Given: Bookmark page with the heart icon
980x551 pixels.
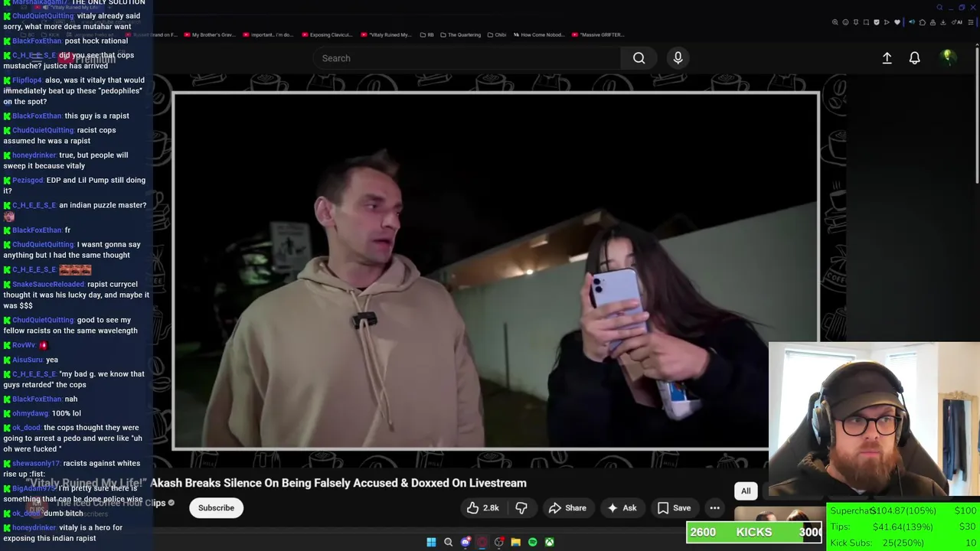Looking at the screenshot, I should click(897, 22).
